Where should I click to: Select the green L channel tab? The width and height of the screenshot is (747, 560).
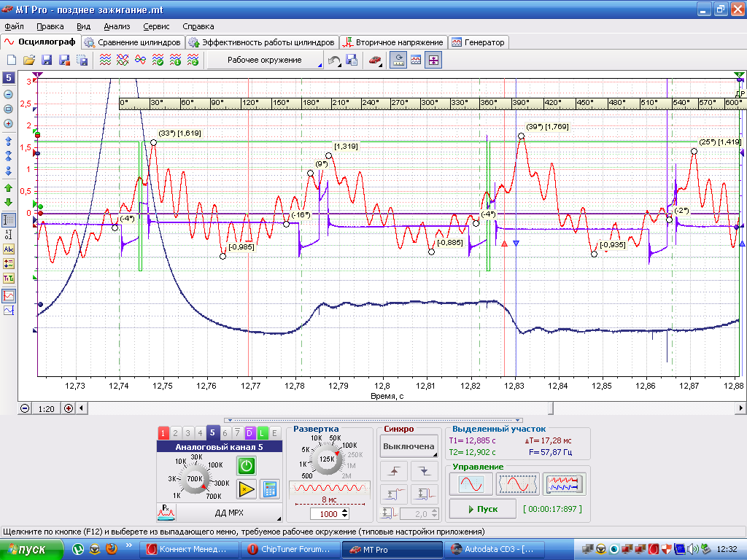[262, 433]
